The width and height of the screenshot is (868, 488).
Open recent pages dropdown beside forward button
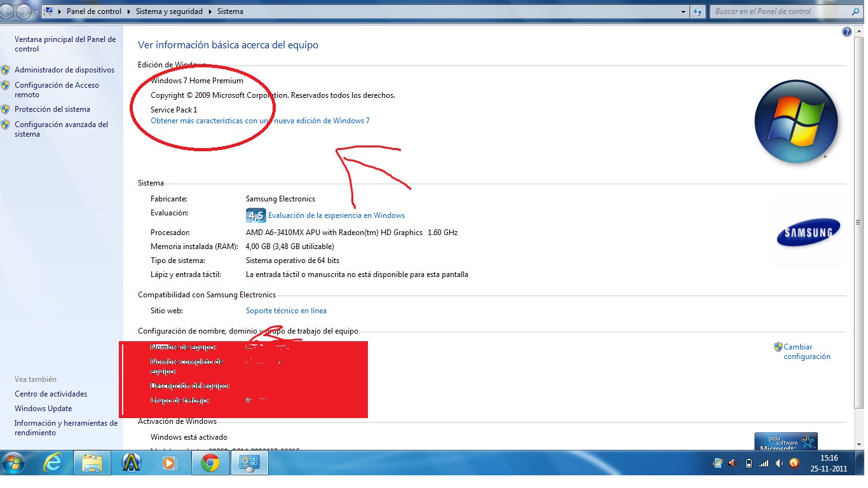point(36,11)
